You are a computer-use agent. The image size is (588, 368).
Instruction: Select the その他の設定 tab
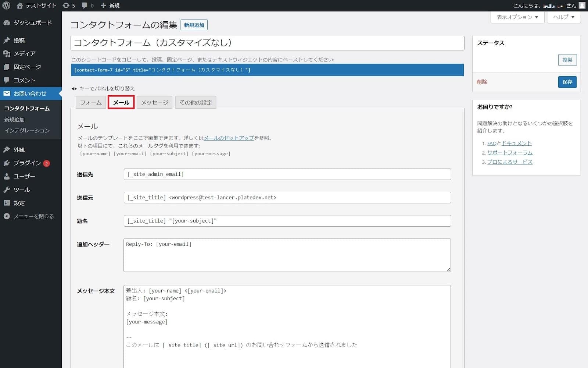pos(196,103)
